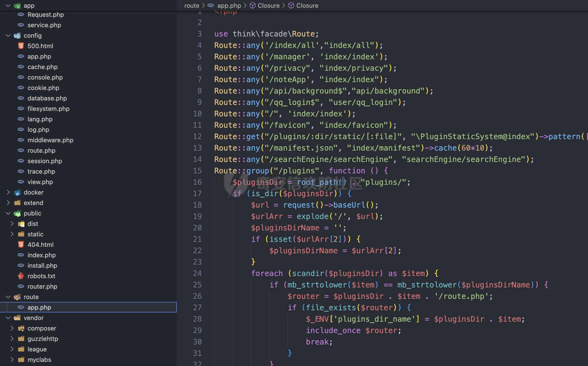
Task: Click the PHP icon beside router.php
Action: [21, 286]
